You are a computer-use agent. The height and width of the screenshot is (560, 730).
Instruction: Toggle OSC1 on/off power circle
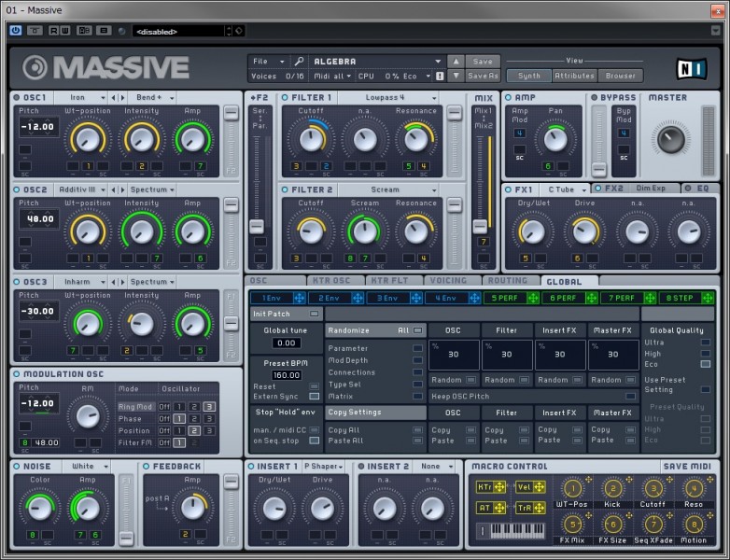click(x=16, y=98)
